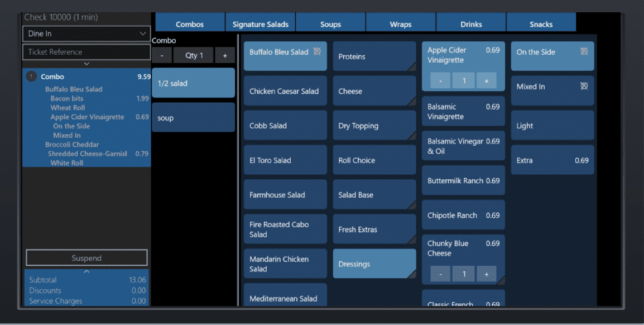Click the minus icon on Chunky Blue Cheese
The height and width of the screenshot is (325, 644).
(440, 274)
